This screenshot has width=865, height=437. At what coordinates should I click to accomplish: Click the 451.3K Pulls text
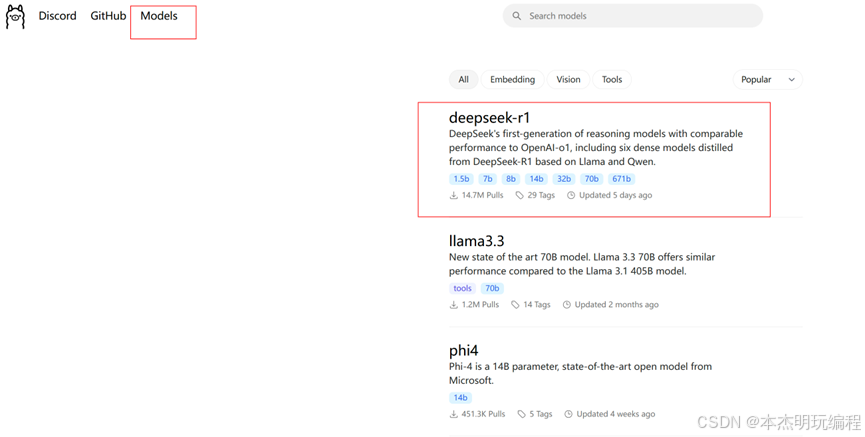click(x=483, y=414)
